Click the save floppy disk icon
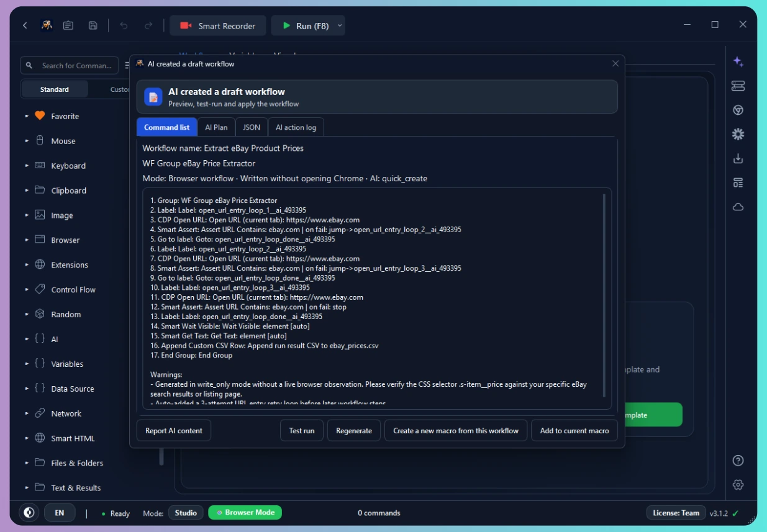This screenshot has height=532, width=767. [93, 25]
